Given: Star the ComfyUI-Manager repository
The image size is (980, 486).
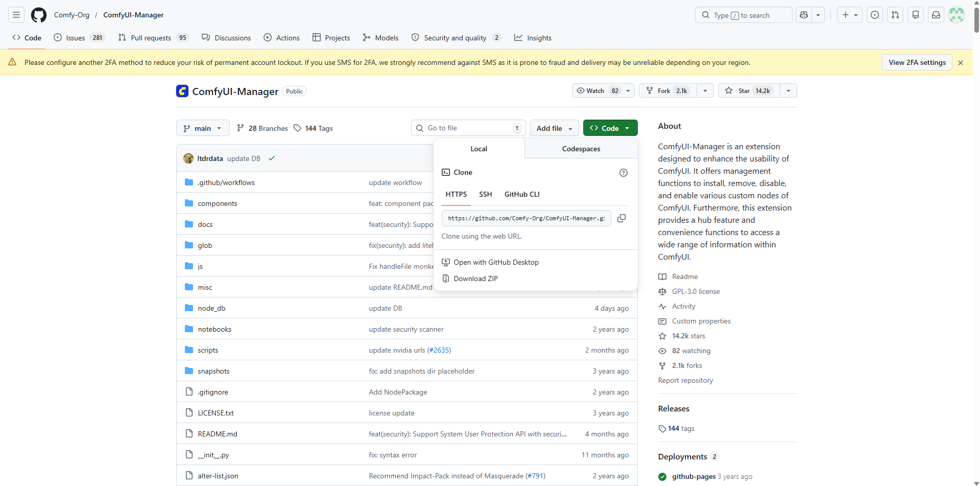Looking at the screenshot, I should (749, 90).
